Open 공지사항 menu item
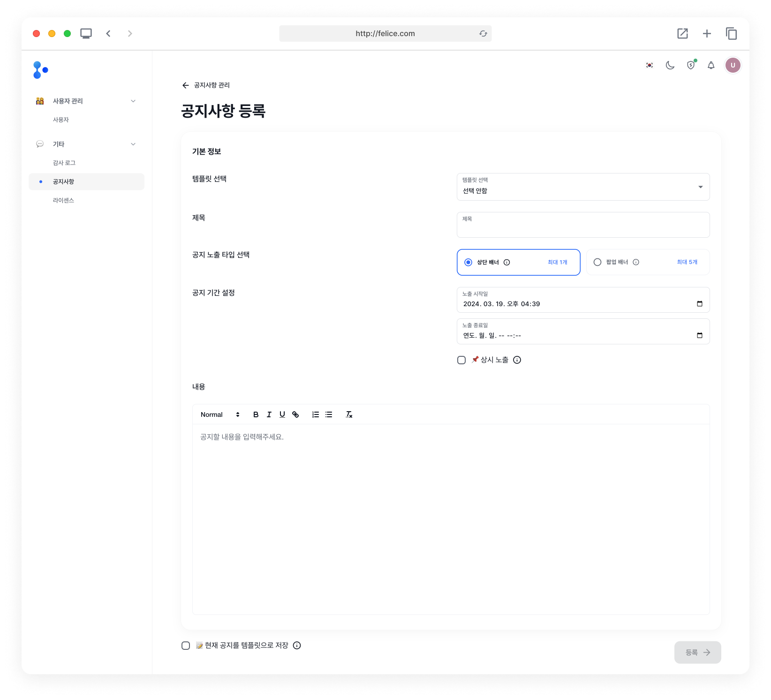This screenshot has width=771, height=700. click(x=86, y=182)
